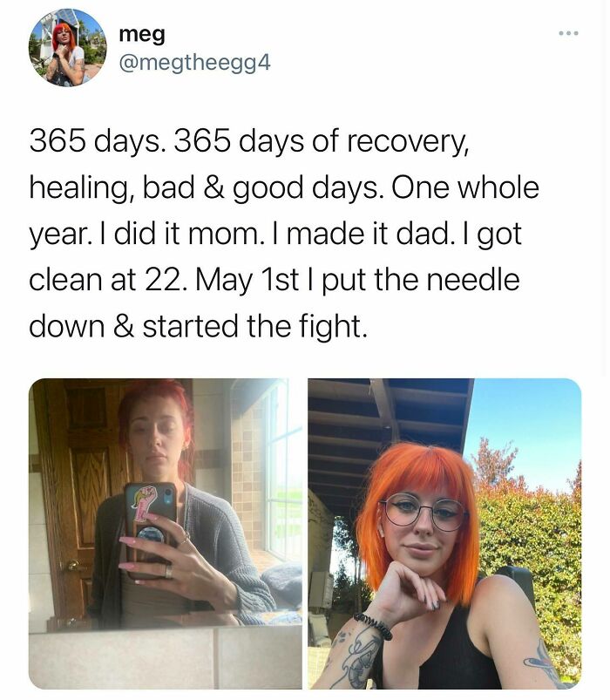Screen dimensions: 610x700
Task: Open the left mirror selfie photo
Action: point(165,533)
